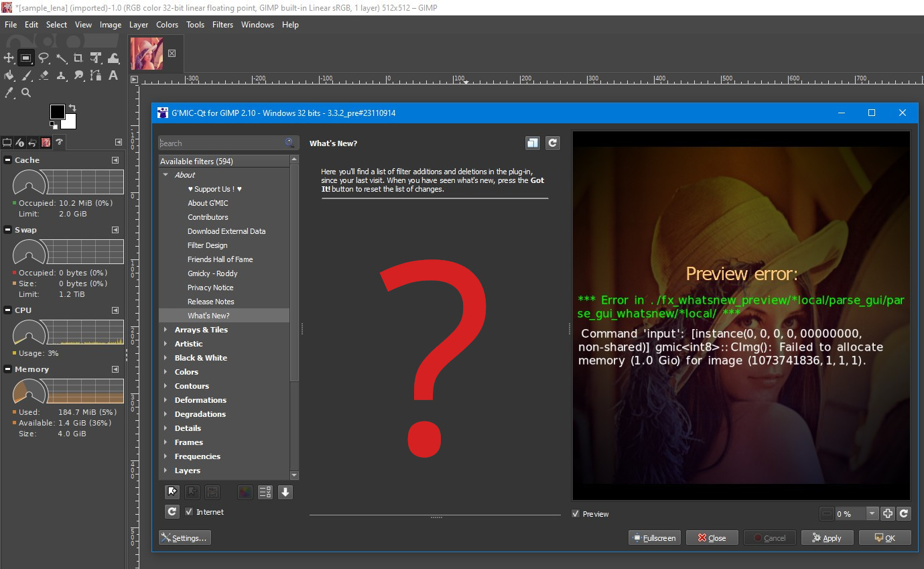Open the Filters menu
This screenshot has height=569, width=924.
[222, 25]
